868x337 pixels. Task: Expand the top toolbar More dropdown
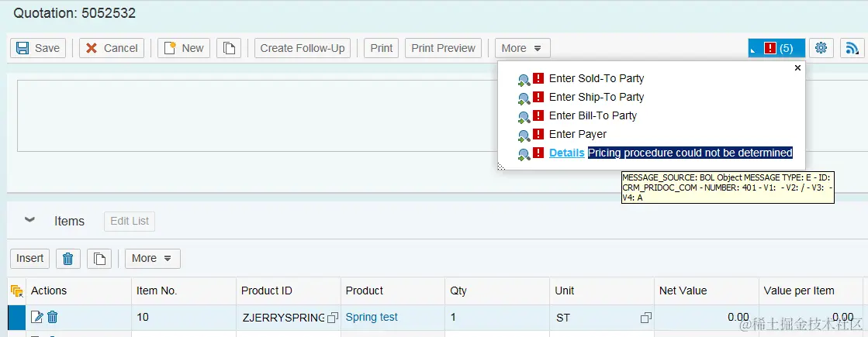click(x=523, y=48)
